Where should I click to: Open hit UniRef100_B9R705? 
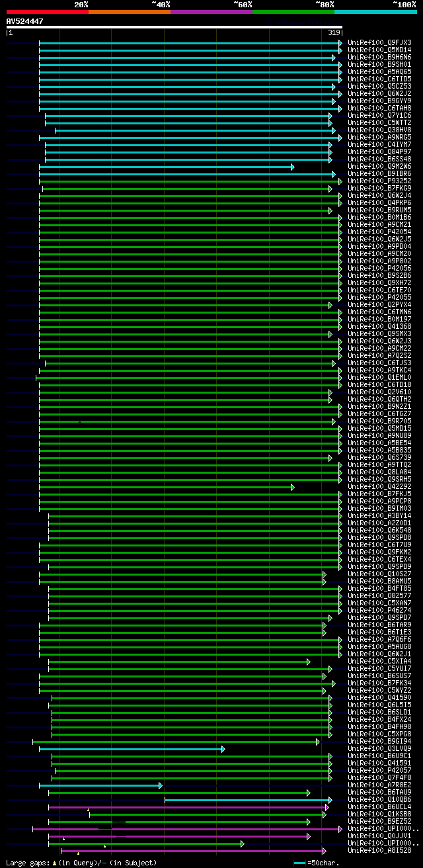point(380,421)
